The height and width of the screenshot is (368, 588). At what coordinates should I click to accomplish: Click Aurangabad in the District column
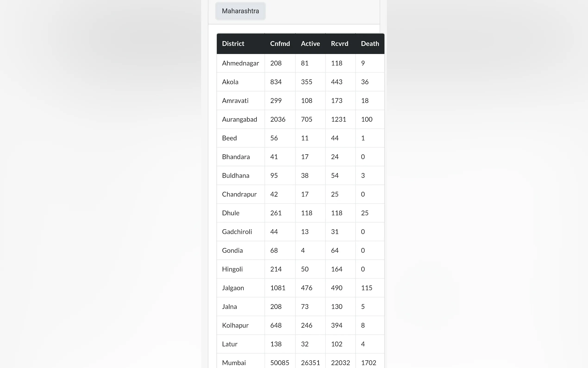(239, 120)
